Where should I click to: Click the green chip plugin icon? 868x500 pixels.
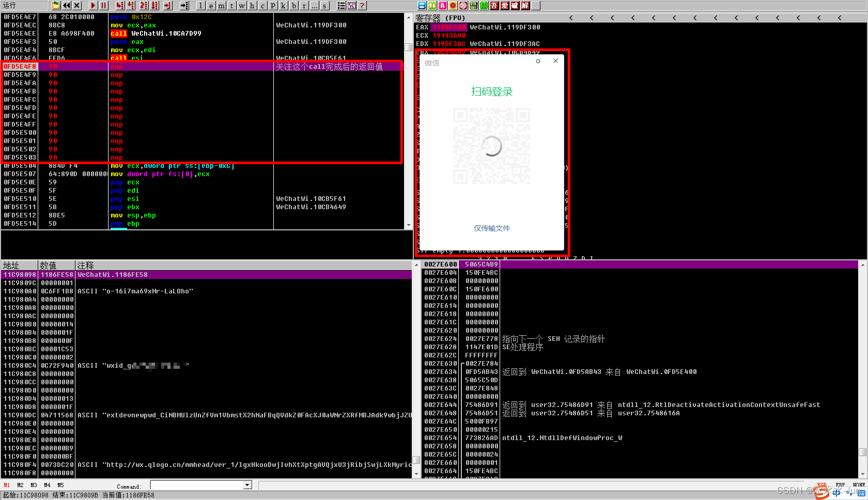(484, 6)
